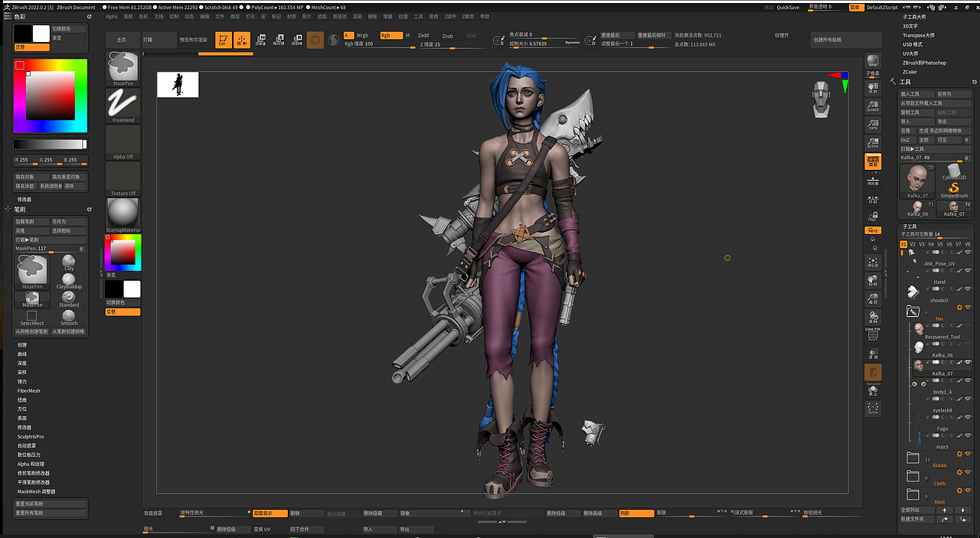
Task: Open the Alpha menu
Action: coord(112,16)
